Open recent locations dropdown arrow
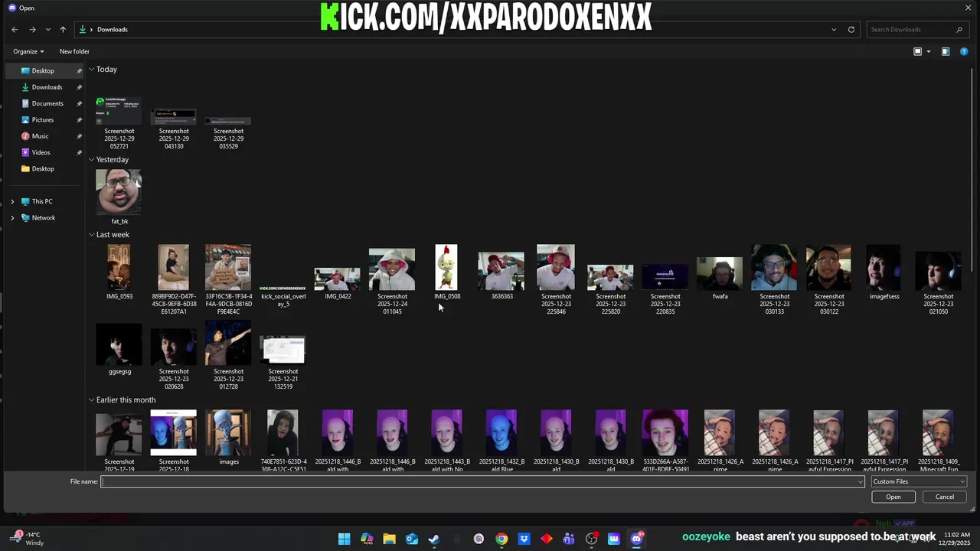980x551 pixels. 47,29
